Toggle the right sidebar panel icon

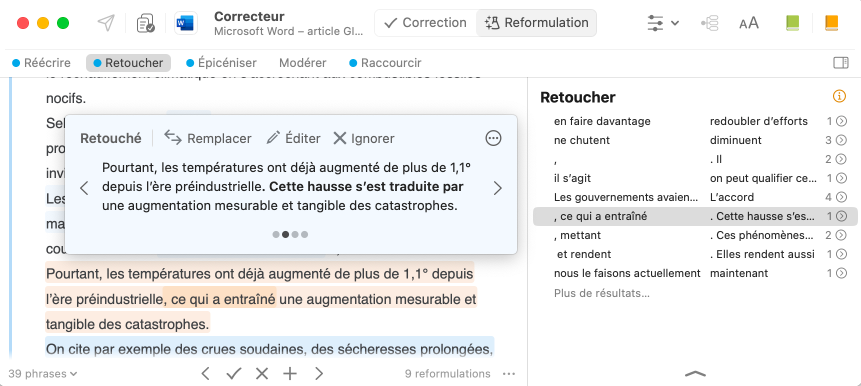pos(841,63)
